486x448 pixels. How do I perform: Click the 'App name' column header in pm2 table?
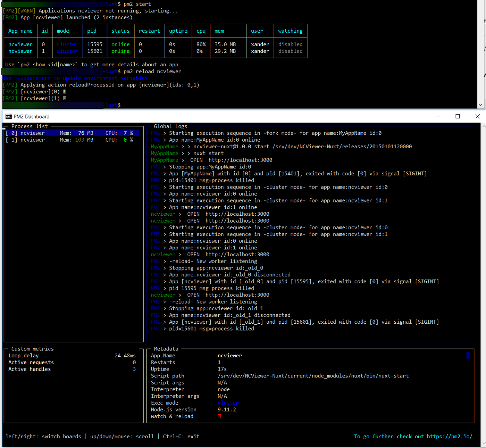click(20, 31)
